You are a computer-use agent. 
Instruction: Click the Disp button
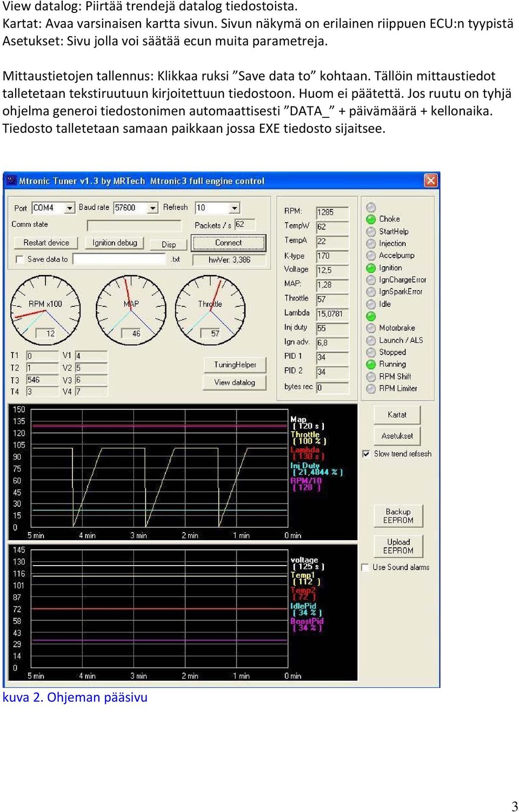pos(169,244)
